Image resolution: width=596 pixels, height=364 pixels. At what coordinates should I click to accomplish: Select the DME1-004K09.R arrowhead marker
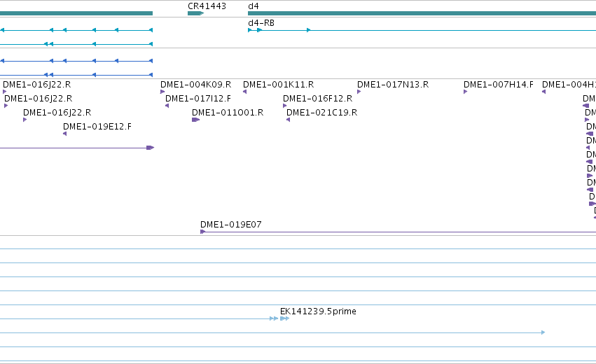coord(162,92)
